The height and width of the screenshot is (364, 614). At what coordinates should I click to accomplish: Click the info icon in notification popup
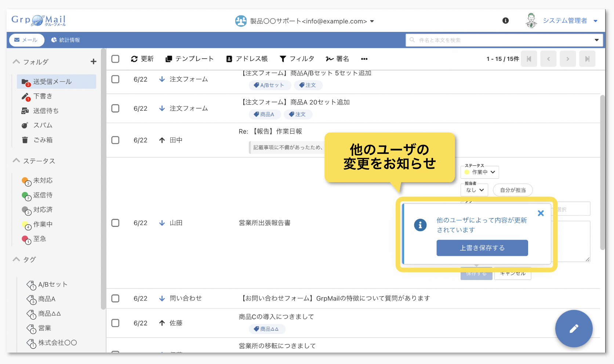click(420, 225)
